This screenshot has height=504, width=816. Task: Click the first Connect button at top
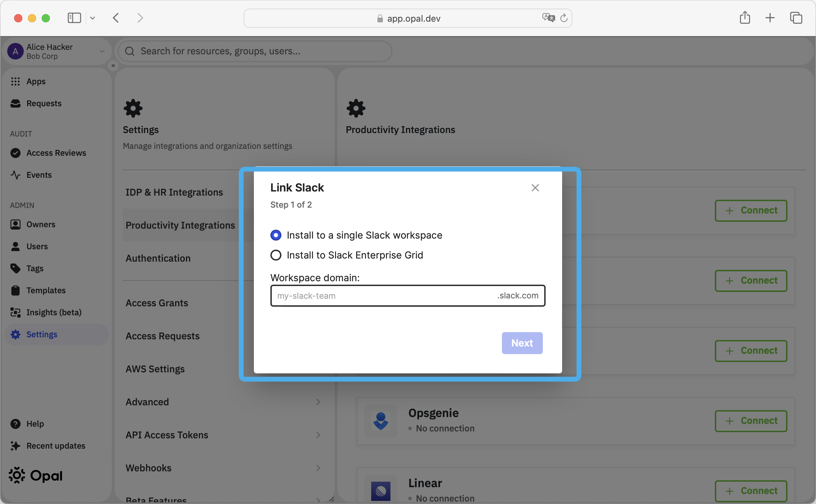[x=751, y=211]
